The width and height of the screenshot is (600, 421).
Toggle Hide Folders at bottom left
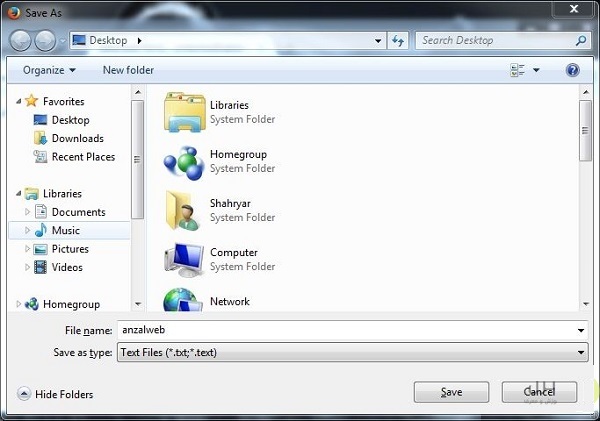(x=55, y=394)
